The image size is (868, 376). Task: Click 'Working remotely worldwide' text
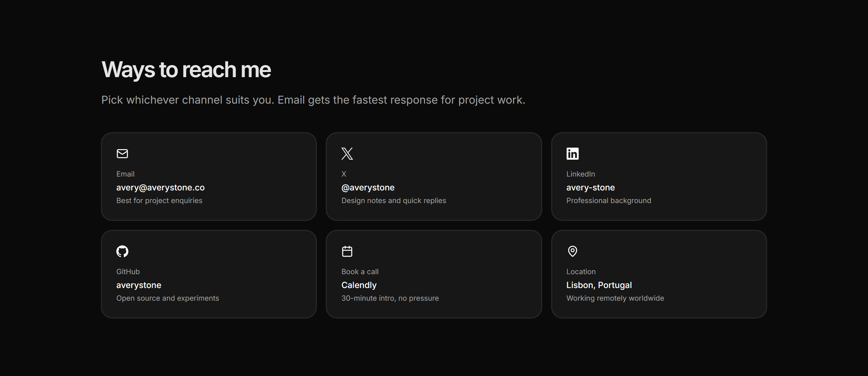click(615, 298)
